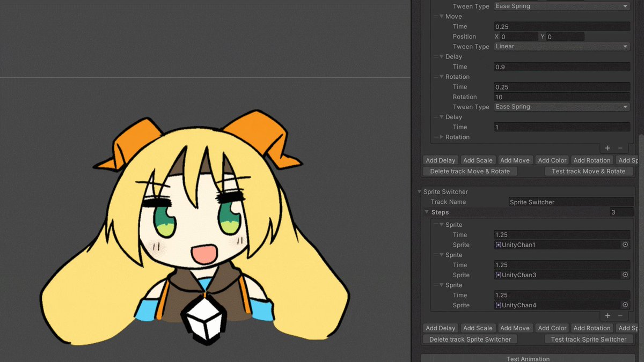Grab reorder handle of the UnityChan1 Sprite step

coord(436,225)
